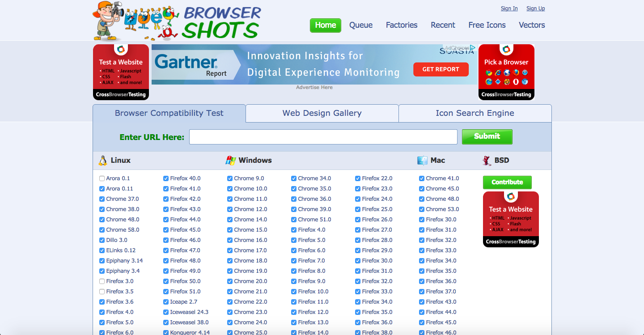Enable the Arora 0.1 checkbox

(x=102, y=178)
